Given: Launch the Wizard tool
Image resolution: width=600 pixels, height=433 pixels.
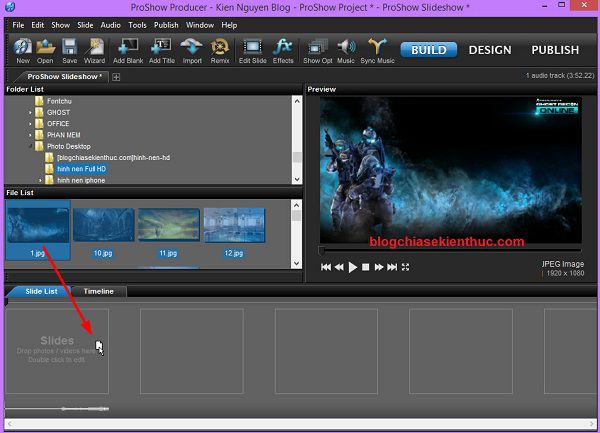Looking at the screenshot, I should [x=94, y=50].
